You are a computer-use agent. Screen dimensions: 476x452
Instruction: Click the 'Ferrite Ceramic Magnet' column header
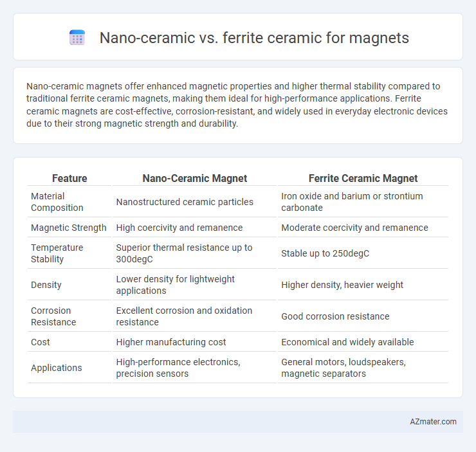click(x=363, y=178)
